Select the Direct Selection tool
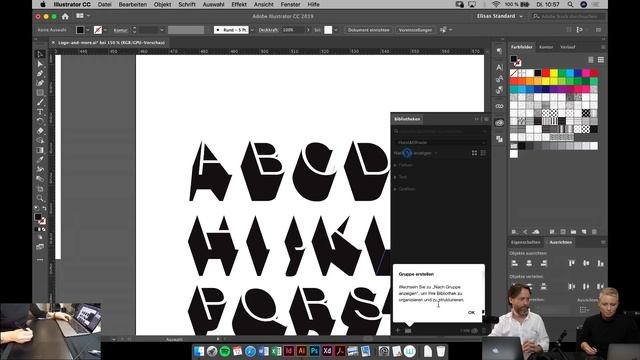Screen dimensions: 640x360 pos(40,64)
